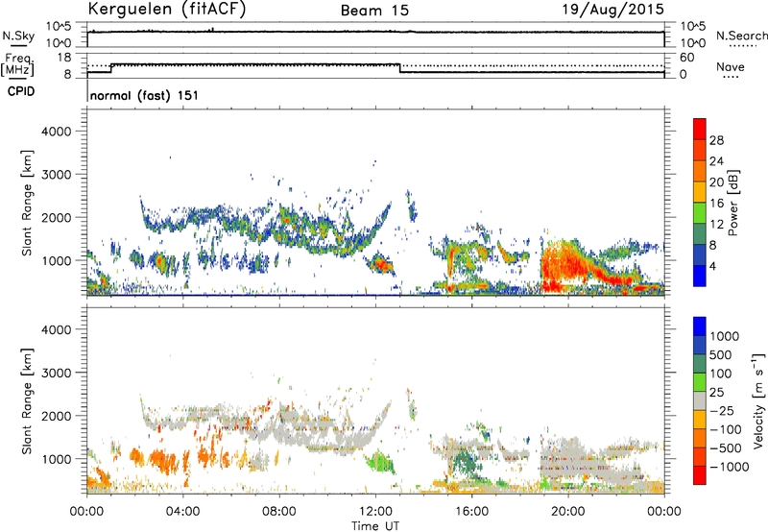This screenshot has height=532, width=768.
Task: Click the 20:00 time axis label
Action: [567, 512]
